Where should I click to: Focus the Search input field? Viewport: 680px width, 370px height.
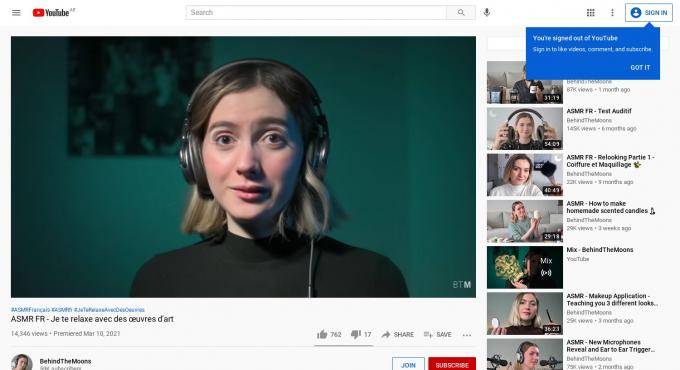pos(316,13)
